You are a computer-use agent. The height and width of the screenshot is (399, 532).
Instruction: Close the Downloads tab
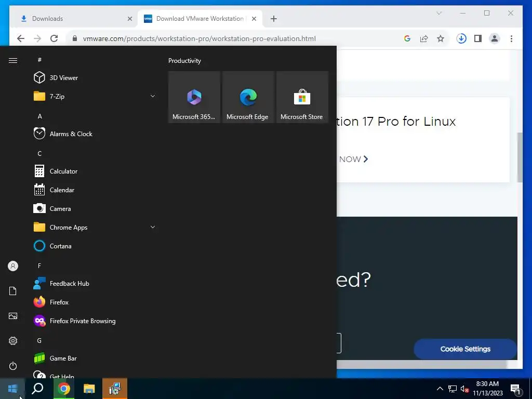[129, 19]
